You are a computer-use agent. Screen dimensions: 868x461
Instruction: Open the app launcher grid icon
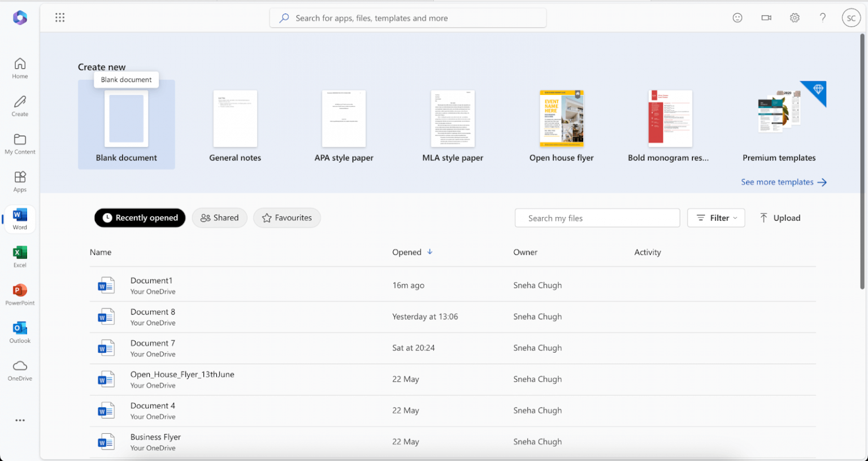(60, 18)
